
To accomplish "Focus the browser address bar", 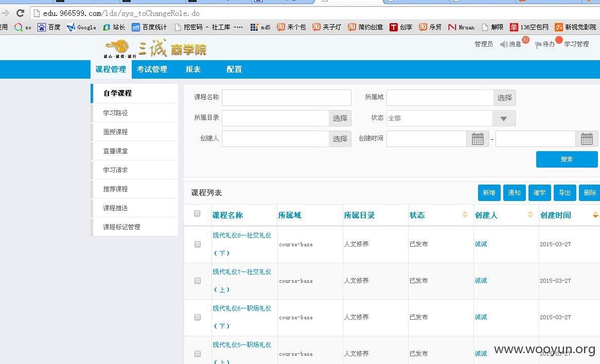I will pos(314,13).
